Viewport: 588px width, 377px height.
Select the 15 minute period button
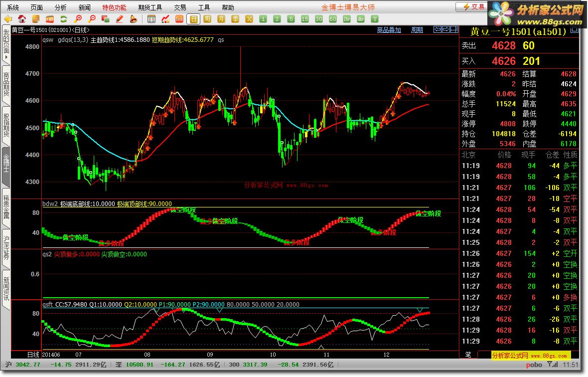(305, 19)
